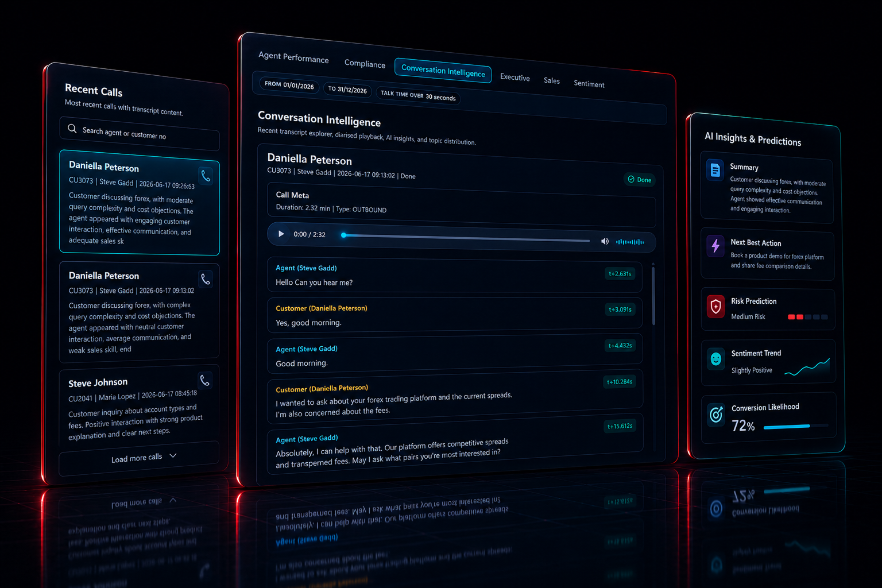Open the Agent Performance tab
This screenshot has height=588, width=882.
293,57
